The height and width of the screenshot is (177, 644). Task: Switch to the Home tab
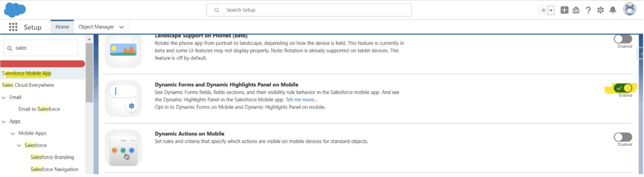point(62,27)
